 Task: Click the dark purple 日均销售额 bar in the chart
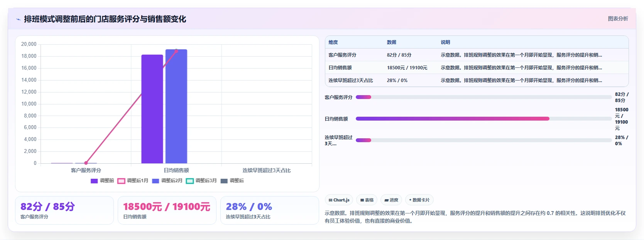[152, 109]
